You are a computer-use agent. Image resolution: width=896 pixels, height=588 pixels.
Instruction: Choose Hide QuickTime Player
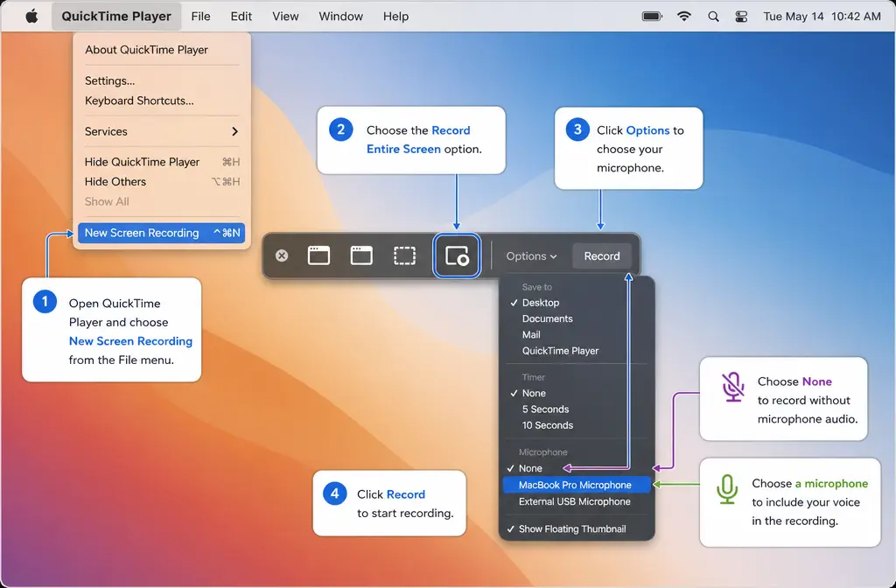[162, 162]
